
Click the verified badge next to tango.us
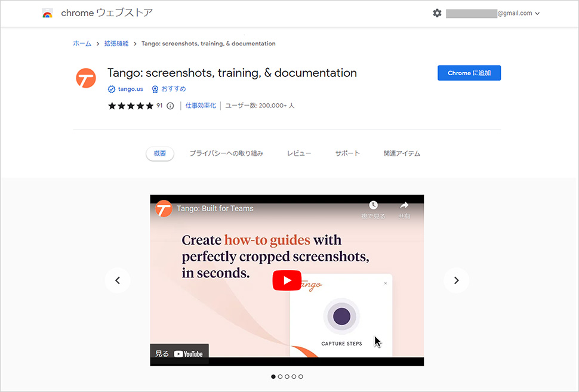112,89
